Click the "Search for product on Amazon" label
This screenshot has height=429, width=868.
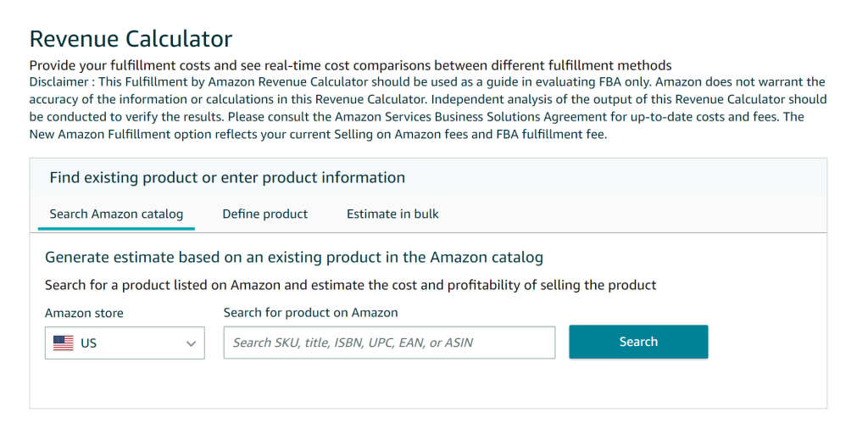click(310, 313)
